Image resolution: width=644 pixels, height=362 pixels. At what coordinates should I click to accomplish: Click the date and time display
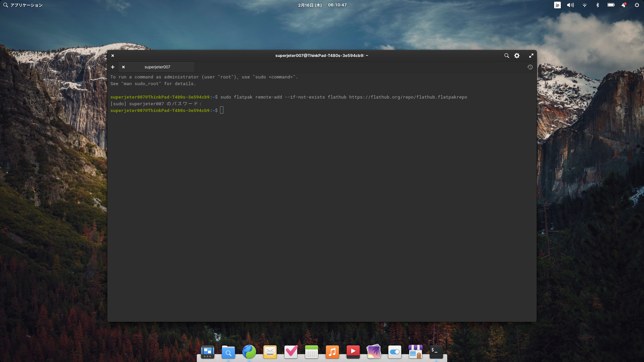click(322, 5)
